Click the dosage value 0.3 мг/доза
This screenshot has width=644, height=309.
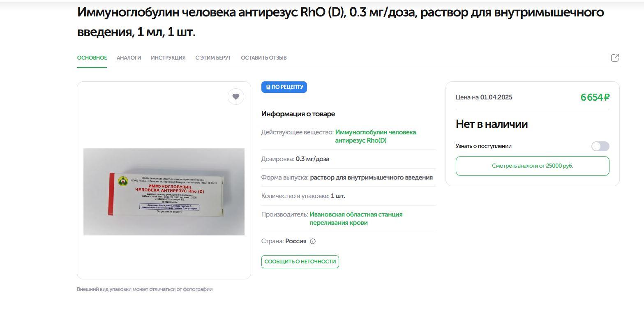312,159
